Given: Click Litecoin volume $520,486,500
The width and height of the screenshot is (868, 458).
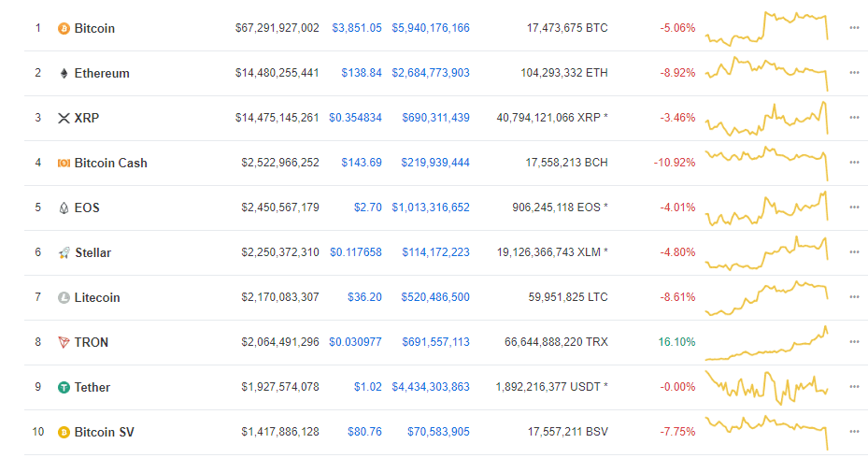Looking at the screenshot, I should (435, 297).
